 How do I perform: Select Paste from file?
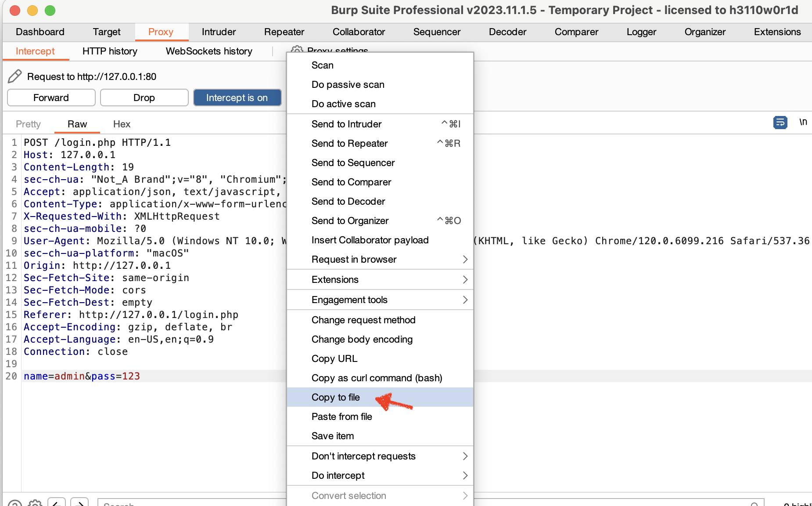[380, 416]
